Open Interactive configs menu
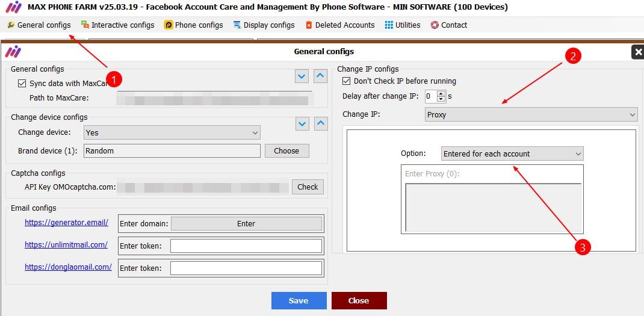644x316 pixels. (118, 25)
